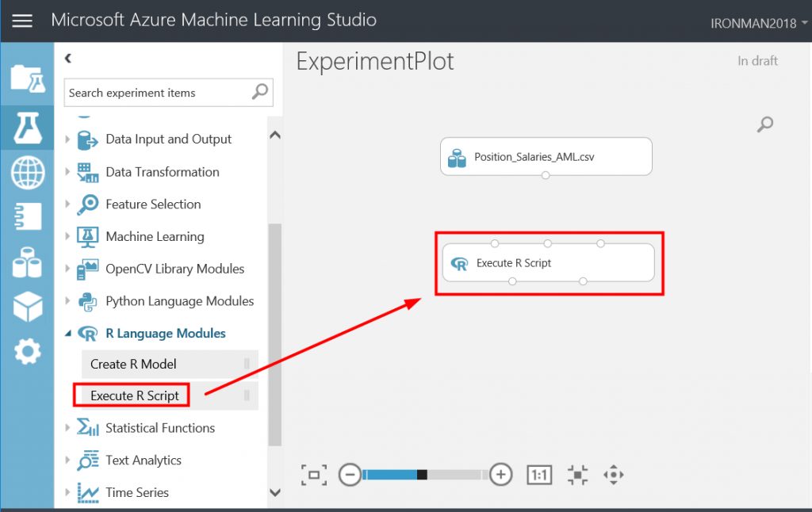This screenshot has height=512, width=812.
Task: Click the Data Input and Output icon
Action: point(87,139)
